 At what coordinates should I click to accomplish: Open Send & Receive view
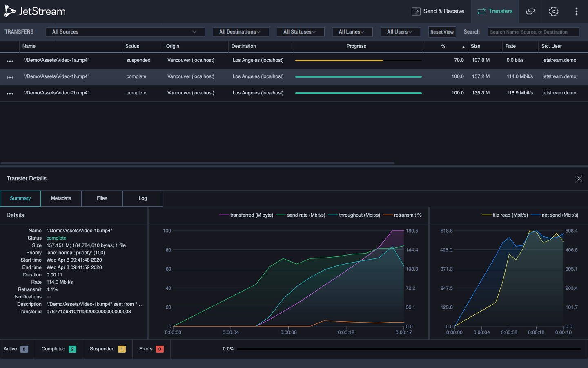438,11
